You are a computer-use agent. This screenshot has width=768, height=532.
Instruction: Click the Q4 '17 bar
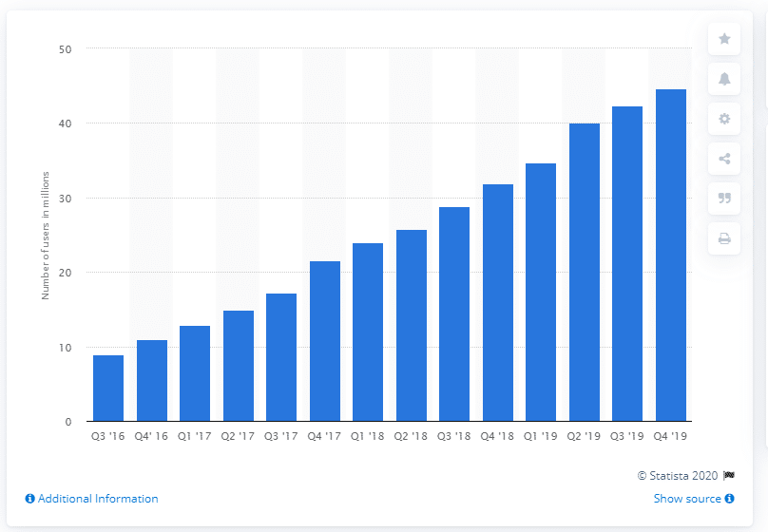pos(325,341)
